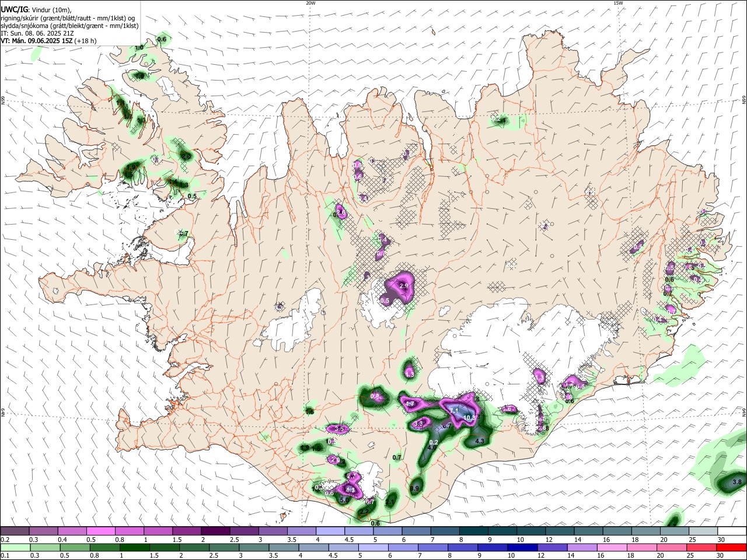Pick the pale green swatch above 0.1 on the lower rain scale
Viewport: 747px width, 560px height.
tap(15, 547)
